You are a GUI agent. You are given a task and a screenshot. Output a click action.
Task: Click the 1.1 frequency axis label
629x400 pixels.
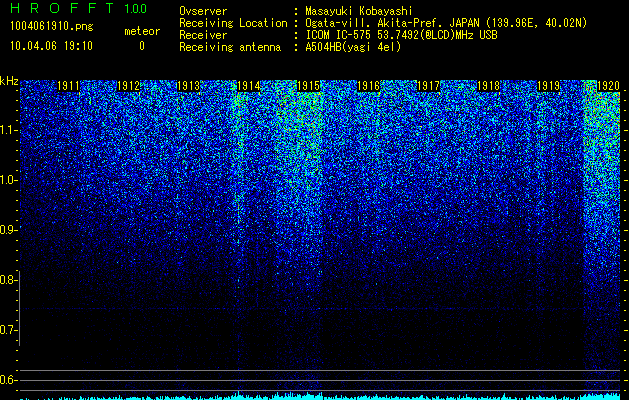point(8,130)
